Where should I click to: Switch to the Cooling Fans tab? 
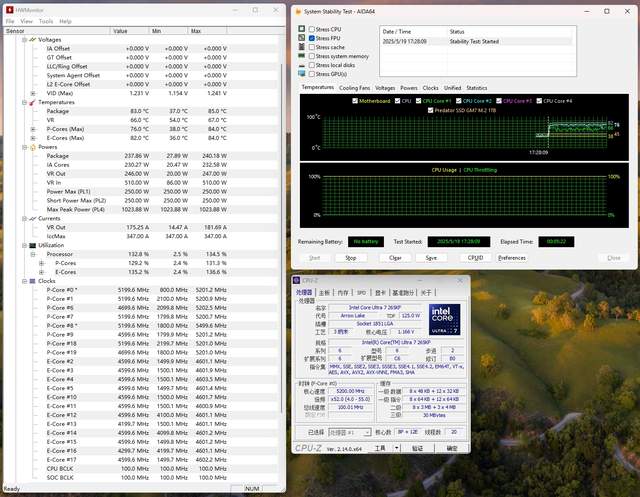(354, 88)
